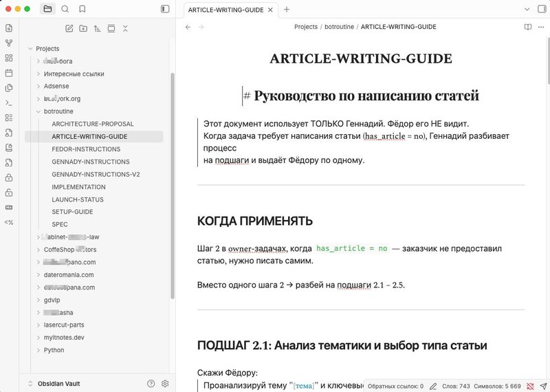This screenshot has width=550, height=392.
Task: Click auto-reveal current file icon
Action: point(111,28)
